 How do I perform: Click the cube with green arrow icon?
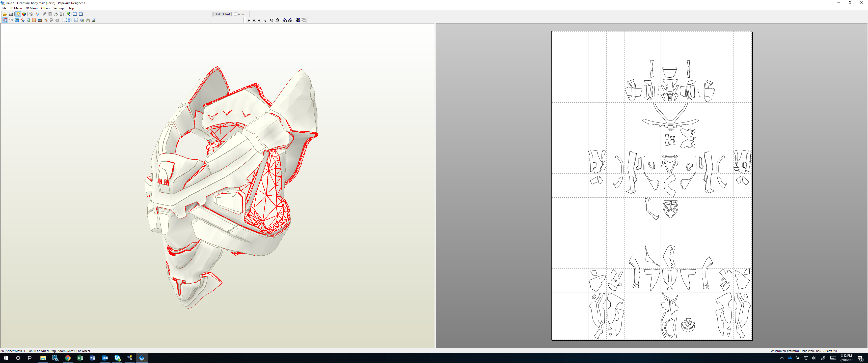(46, 20)
